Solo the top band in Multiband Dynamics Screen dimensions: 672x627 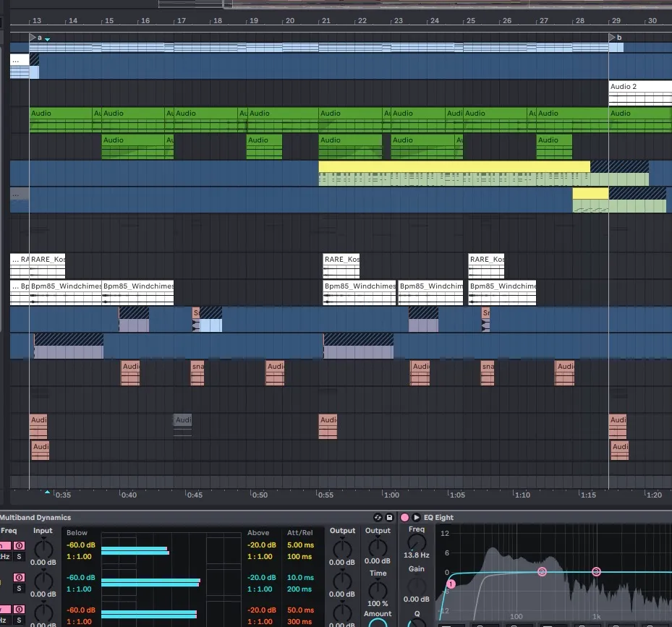20,556
